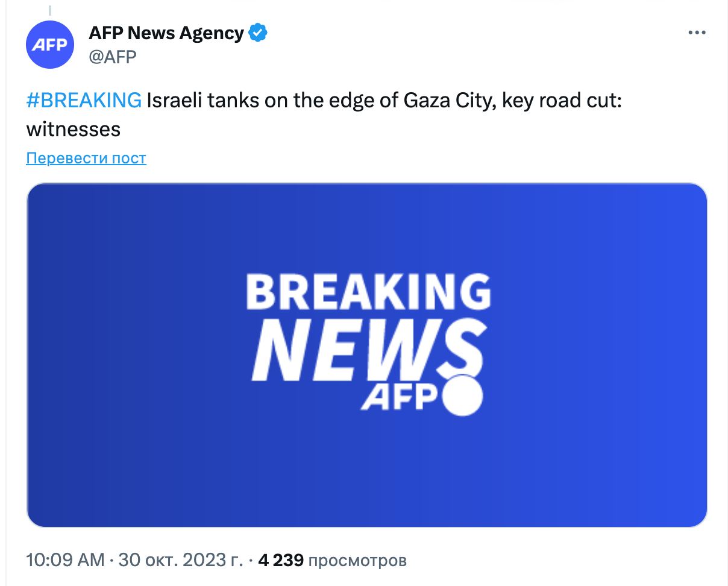Click the blue verified checkmark badge
The image size is (728, 586).
(x=258, y=33)
